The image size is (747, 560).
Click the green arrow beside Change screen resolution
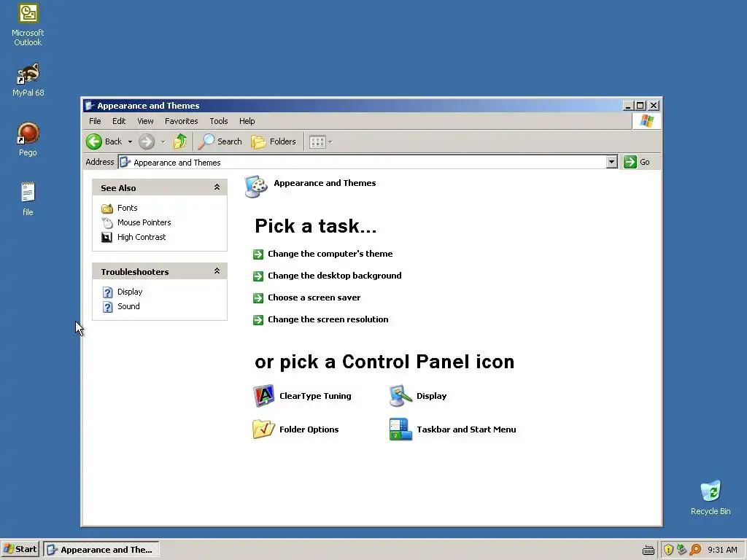tap(258, 320)
